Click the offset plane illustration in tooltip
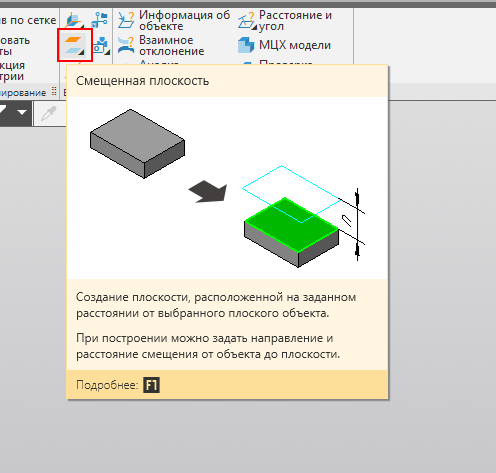This screenshot has width=496, height=473. [x=227, y=188]
